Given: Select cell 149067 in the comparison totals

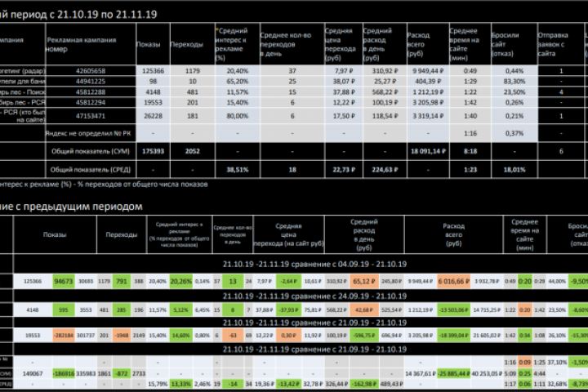Looking at the screenshot, I should (x=32, y=373).
